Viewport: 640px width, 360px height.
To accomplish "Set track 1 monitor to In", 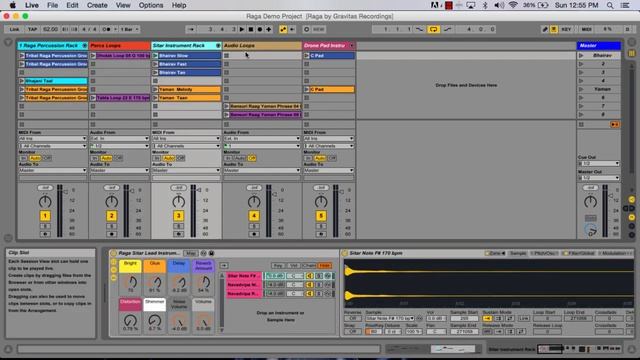I will click(23, 158).
